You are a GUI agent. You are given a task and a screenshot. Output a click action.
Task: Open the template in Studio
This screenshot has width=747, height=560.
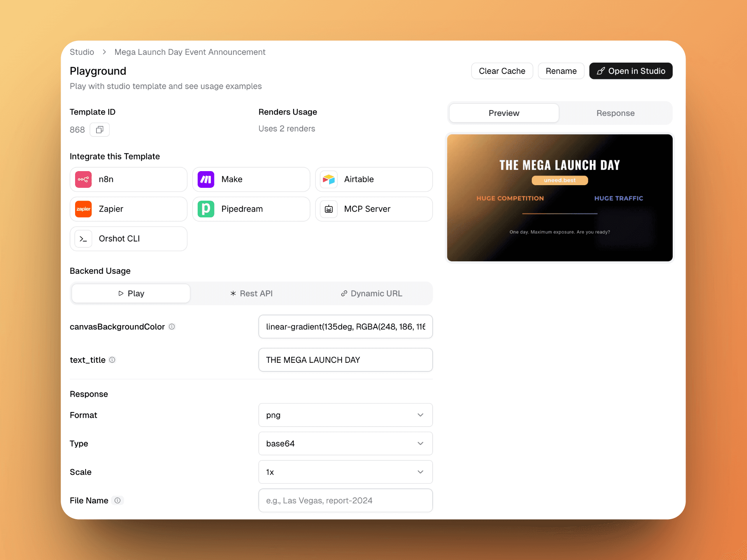point(630,71)
